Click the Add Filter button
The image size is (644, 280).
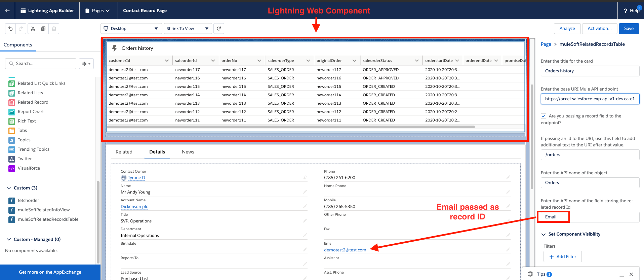tap(563, 256)
